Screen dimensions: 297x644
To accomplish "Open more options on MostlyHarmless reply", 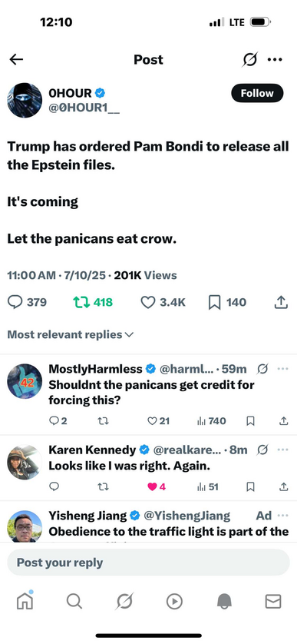I will [x=282, y=369].
